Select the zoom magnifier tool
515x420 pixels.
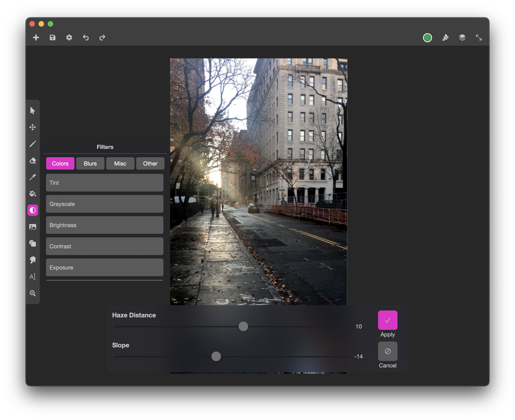click(32, 293)
